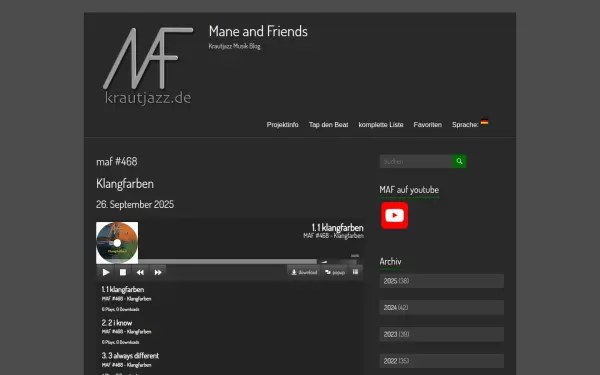Expand the 2022 archive entry
The image size is (600, 375).
coord(442,361)
